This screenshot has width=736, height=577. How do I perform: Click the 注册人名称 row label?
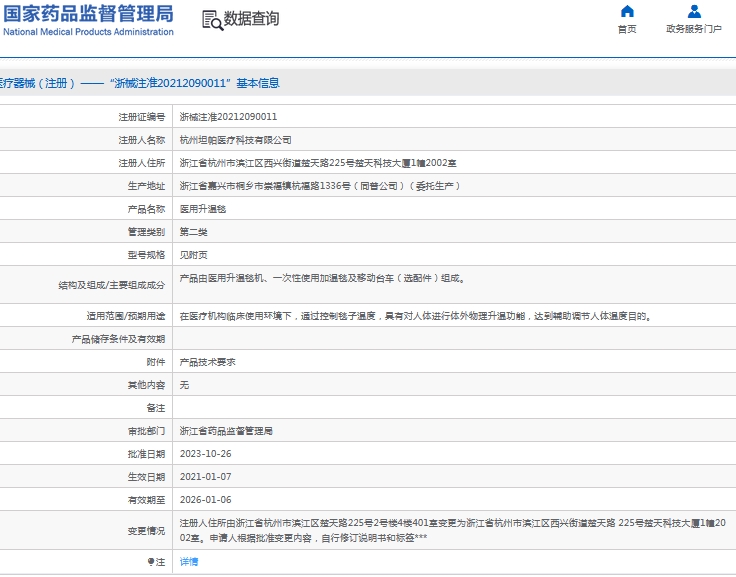142,140
